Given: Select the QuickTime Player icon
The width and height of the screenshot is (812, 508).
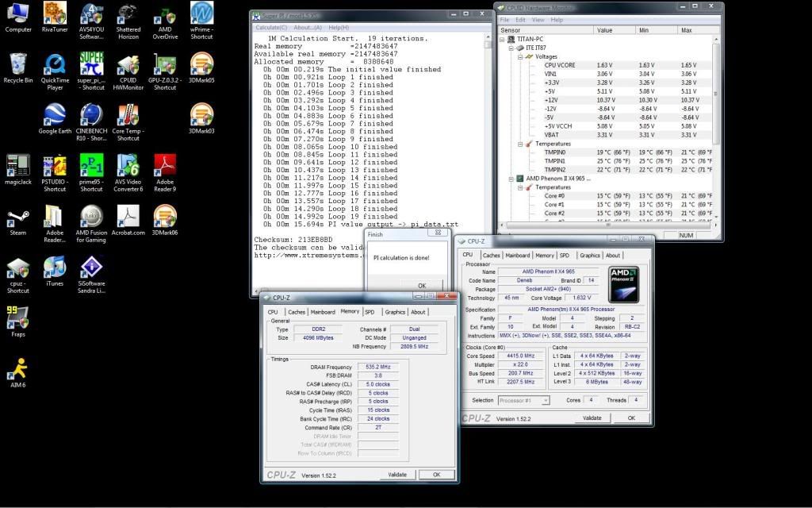Looking at the screenshot, I should point(55,71).
